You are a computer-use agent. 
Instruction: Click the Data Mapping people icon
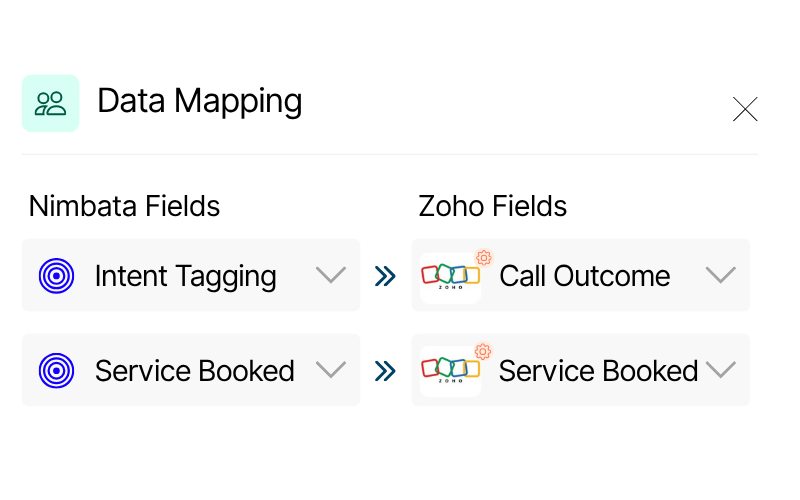[x=50, y=103]
